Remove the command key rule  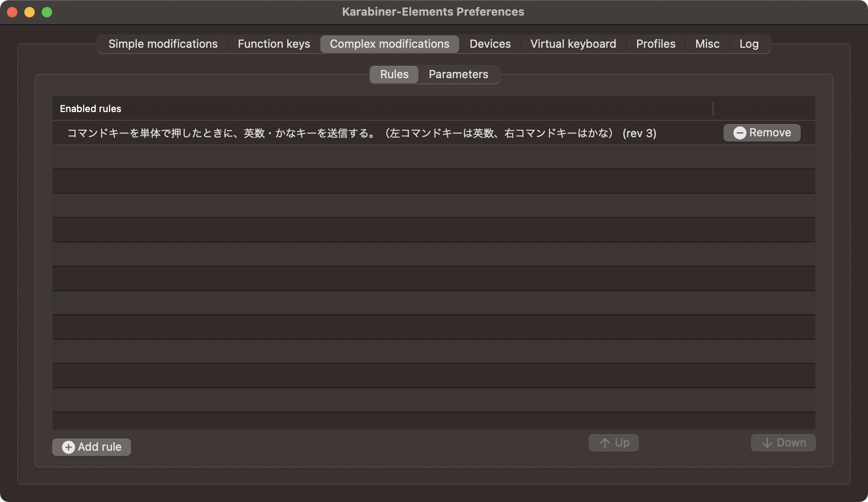point(762,133)
